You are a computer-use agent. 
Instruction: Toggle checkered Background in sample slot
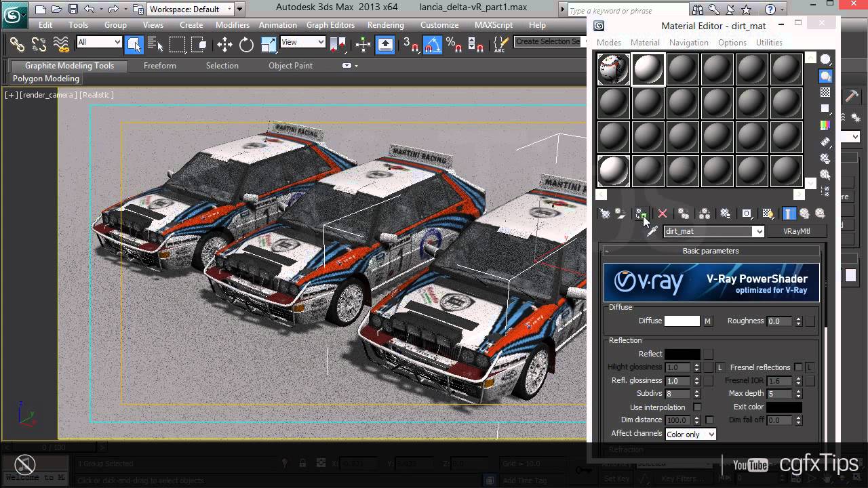[825, 92]
